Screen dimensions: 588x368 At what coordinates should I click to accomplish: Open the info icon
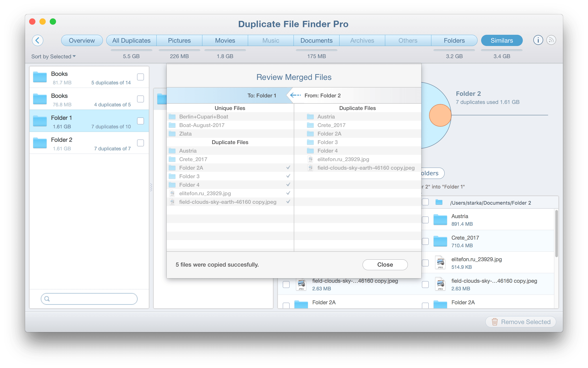point(538,40)
